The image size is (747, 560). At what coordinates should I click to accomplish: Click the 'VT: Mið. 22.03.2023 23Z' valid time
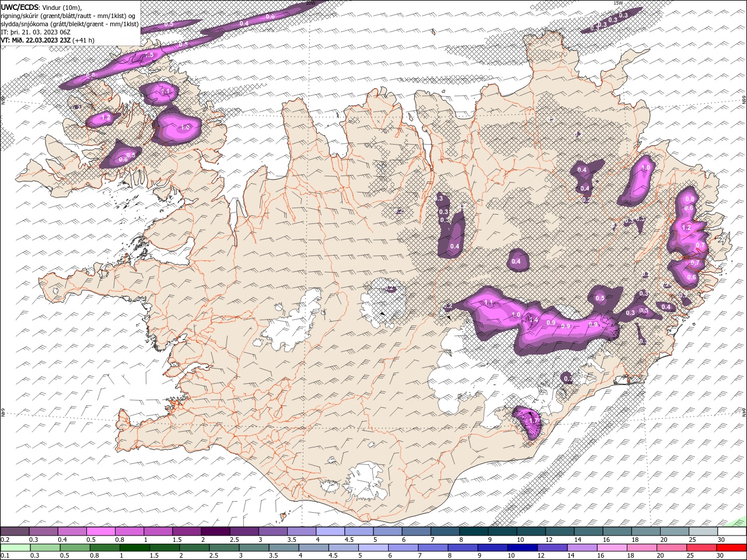click(x=36, y=40)
